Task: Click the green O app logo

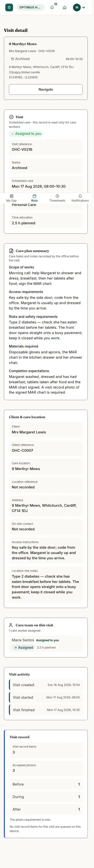Action: [x=9, y=7]
